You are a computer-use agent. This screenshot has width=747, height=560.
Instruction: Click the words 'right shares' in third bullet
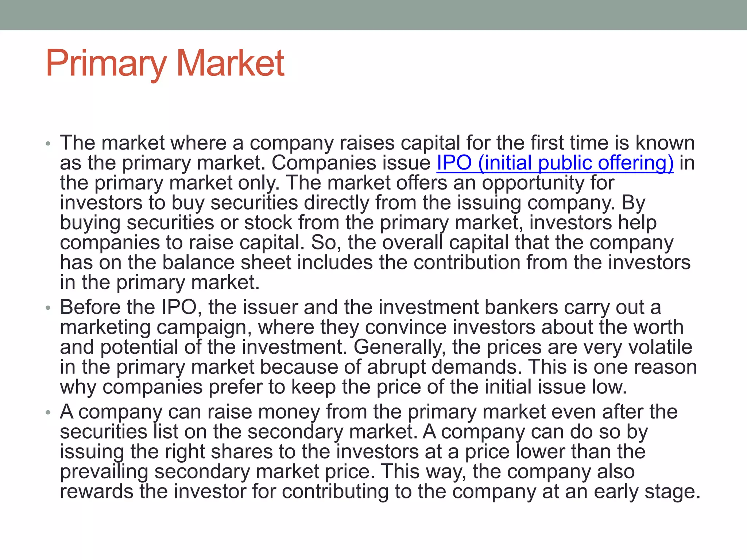coord(219,451)
